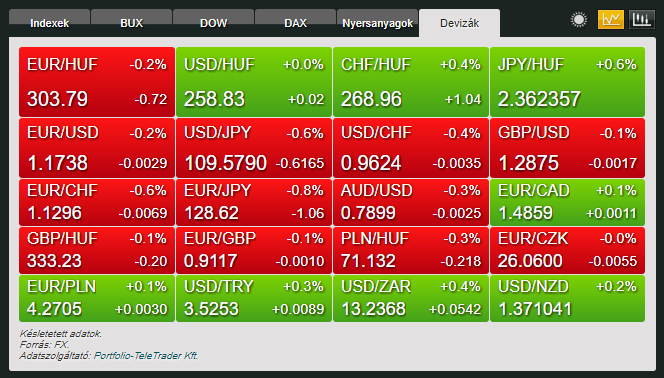
Task: Switch to the BUX tab
Action: pos(132,23)
